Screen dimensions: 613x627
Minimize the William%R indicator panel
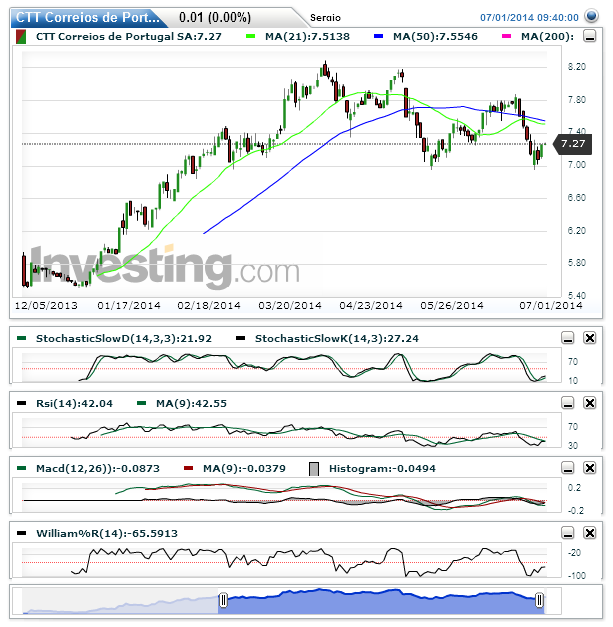(x=568, y=533)
